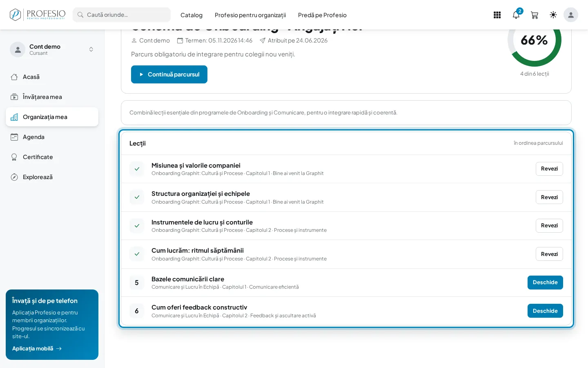Open the apps grid menu
This screenshot has width=588, height=368.
[x=497, y=15]
